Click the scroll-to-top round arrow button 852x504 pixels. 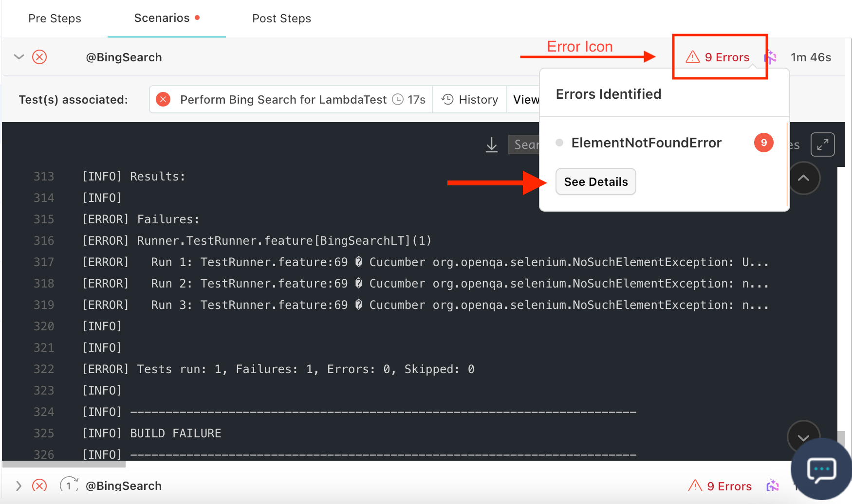point(803,178)
